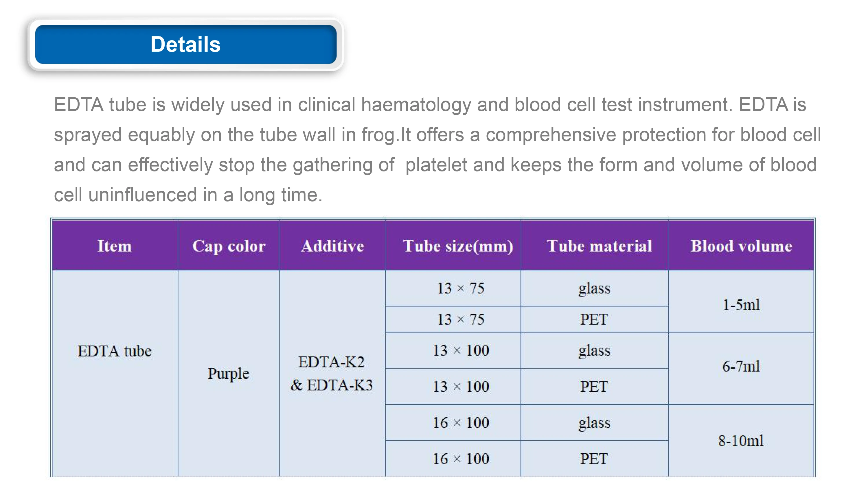
Task: Click the glass cell in the first row
Action: click(594, 288)
